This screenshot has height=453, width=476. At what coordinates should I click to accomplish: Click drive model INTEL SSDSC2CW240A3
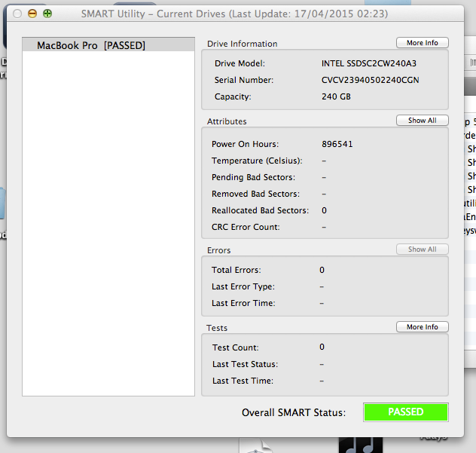[369, 63]
